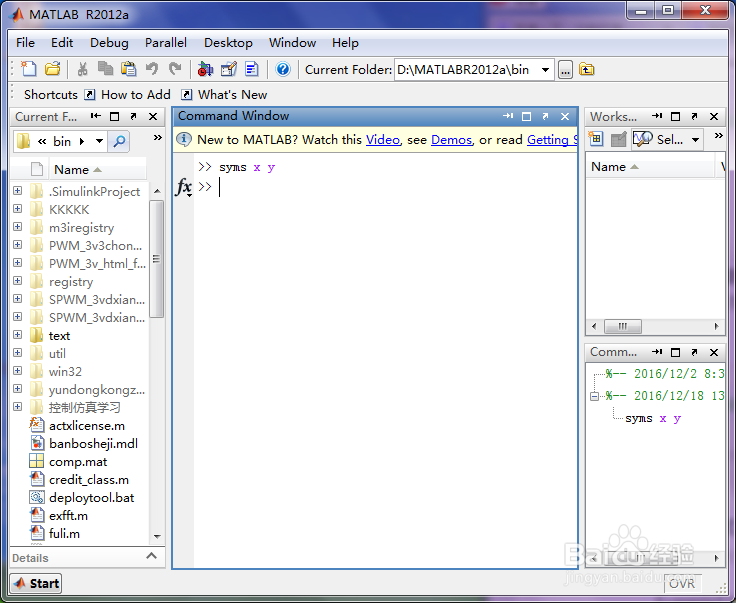Open the bin folder dropdown arrow

pos(100,141)
